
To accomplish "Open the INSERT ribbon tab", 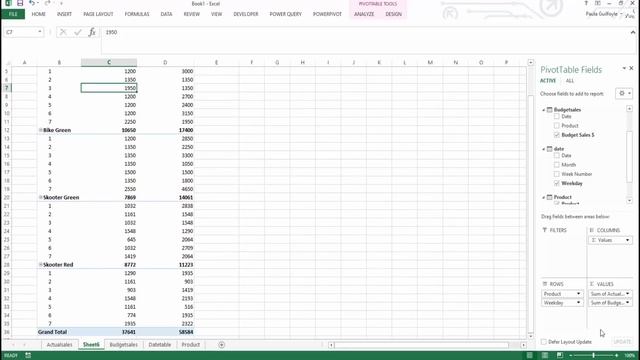I will click(64, 14).
